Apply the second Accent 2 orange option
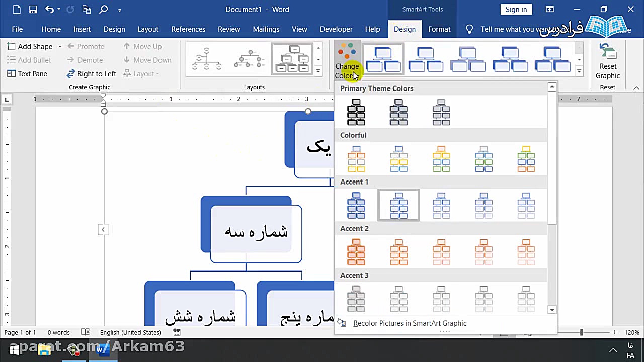The image size is (644, 362). 398,252
